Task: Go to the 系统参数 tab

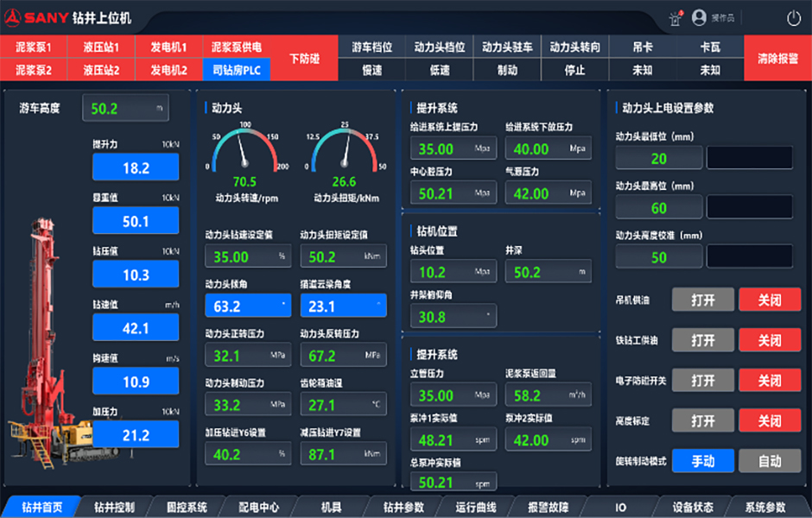Action: coord(765,508)
